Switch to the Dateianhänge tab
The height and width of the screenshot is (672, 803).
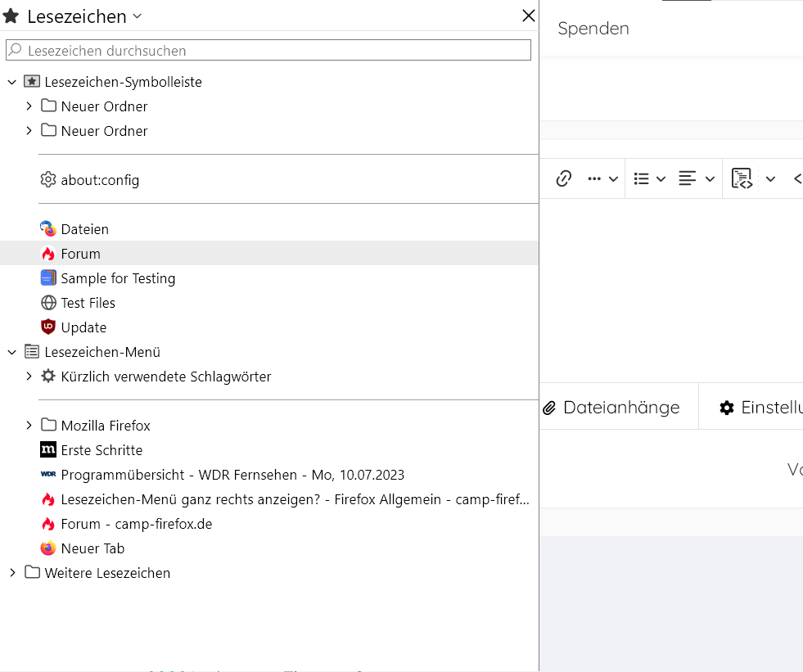pos(619,408)
